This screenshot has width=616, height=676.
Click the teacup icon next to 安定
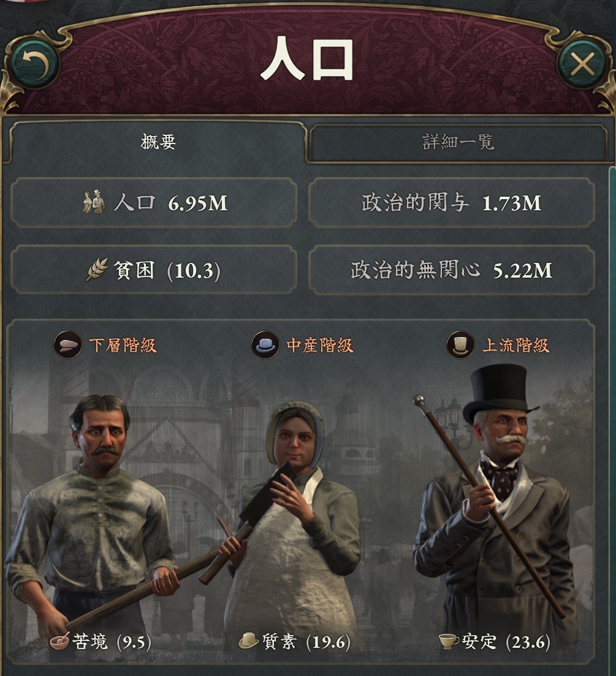tap(449, 642)
